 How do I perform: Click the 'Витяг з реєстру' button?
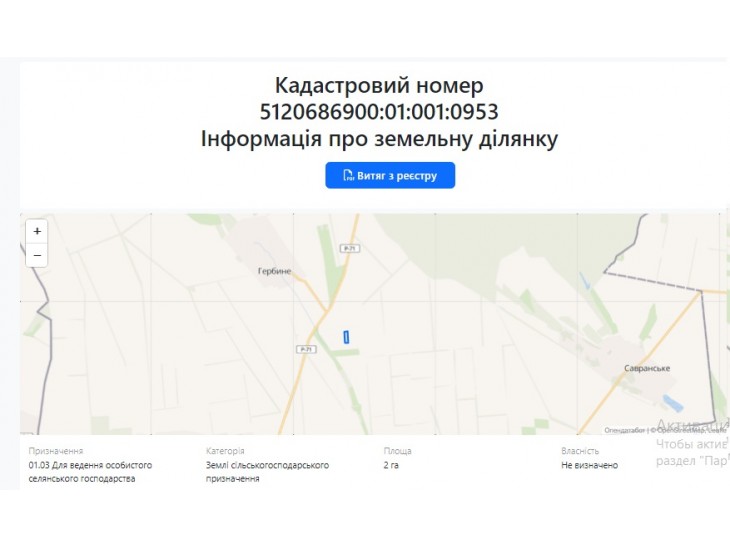pyautogui.click(x=390, y=176)
